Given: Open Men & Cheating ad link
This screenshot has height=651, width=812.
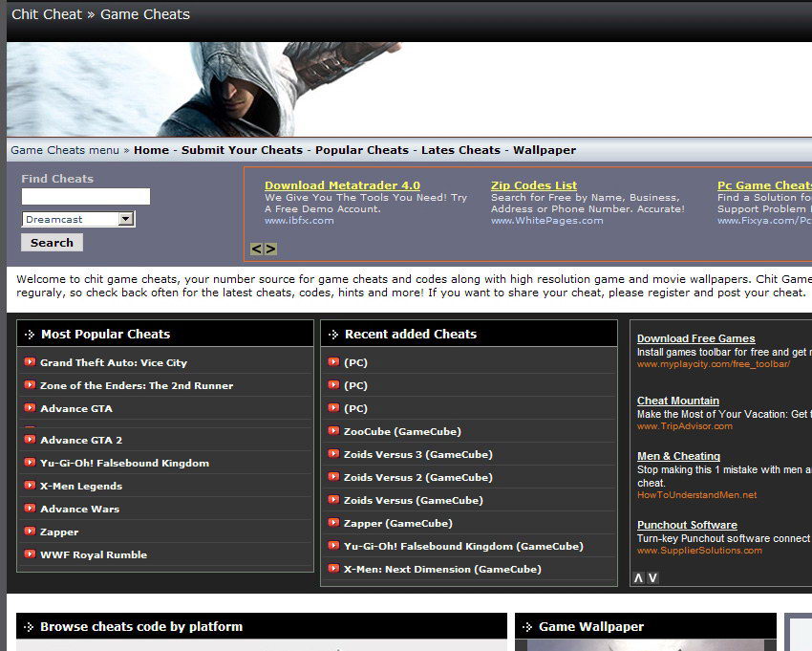Looking at the screenshot, I should pyautogui.click(x=678, y=456).
